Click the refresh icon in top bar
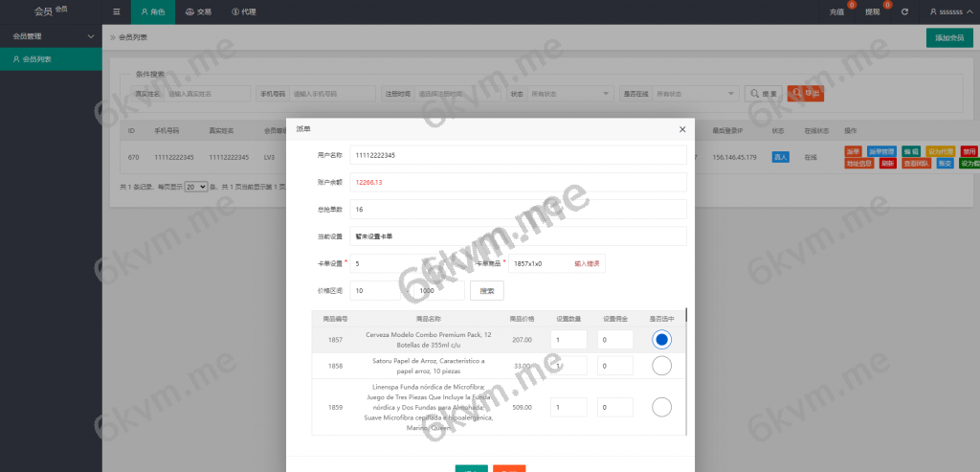980x472 pixels. [904, 11]
